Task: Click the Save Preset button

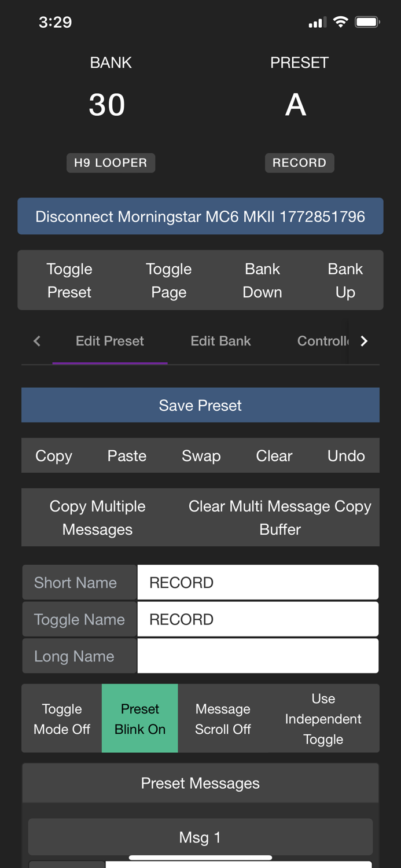Action: pyautogui.click(x=200, y=405)
